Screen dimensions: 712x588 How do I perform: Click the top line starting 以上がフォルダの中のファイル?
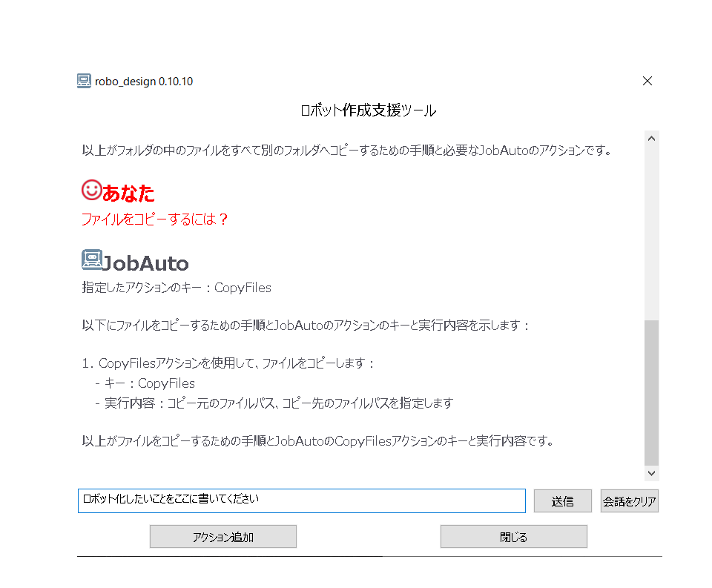347,151
